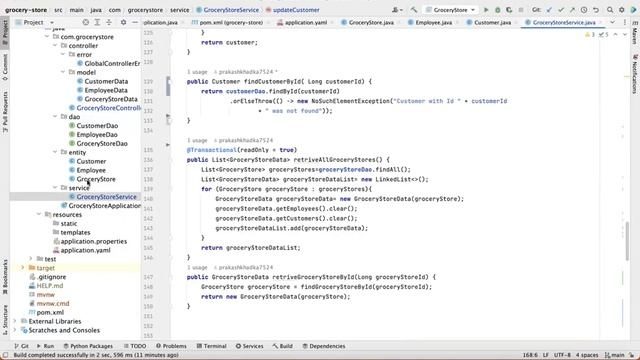Screen dimensions: 640x360
Task: Hide the Project tool window
Action: click(135, 22)
